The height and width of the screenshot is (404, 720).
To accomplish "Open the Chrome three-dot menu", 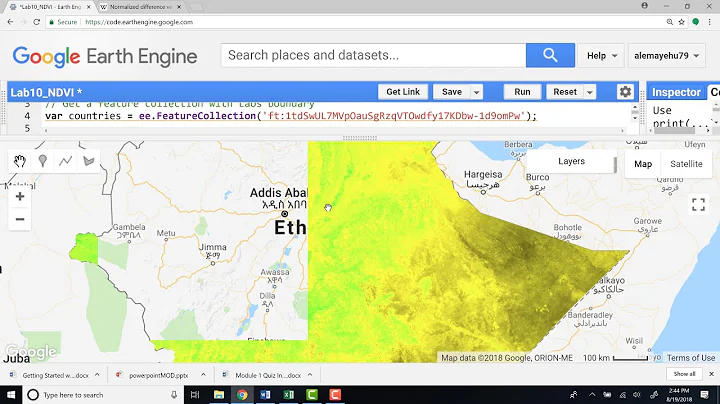I will coord(709,22).
